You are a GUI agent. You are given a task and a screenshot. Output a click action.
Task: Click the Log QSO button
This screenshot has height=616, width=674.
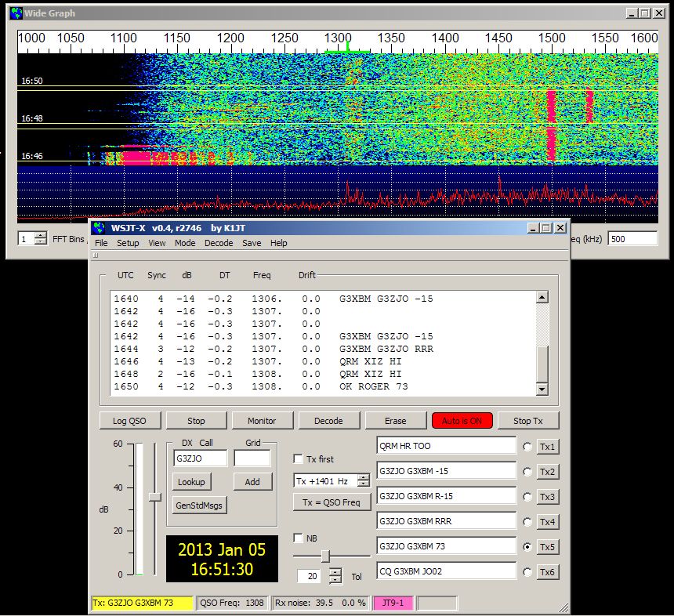point(129,420)
